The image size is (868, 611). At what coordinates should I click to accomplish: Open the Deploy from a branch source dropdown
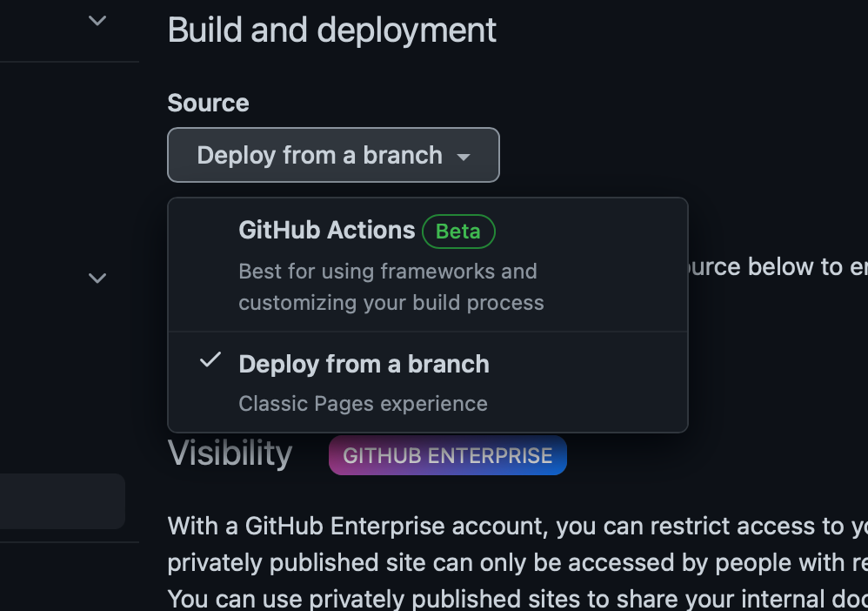pos(333,155)
